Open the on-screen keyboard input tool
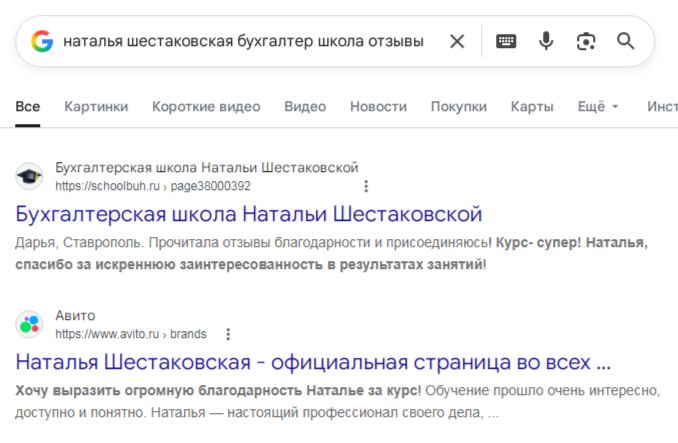The height and width of the screenshot is (443, 678). pos(506,41)
